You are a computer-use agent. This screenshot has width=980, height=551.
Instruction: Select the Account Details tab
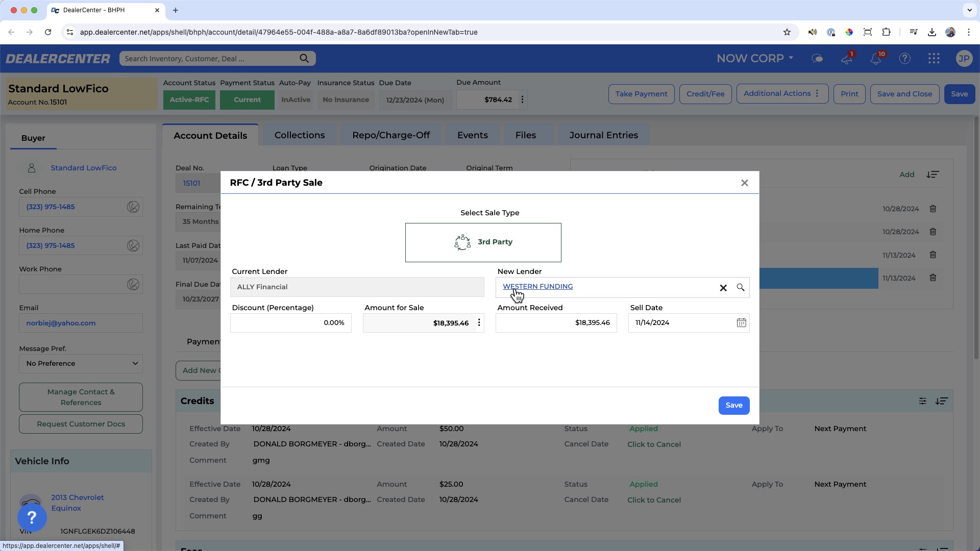[x=210, y=136]
